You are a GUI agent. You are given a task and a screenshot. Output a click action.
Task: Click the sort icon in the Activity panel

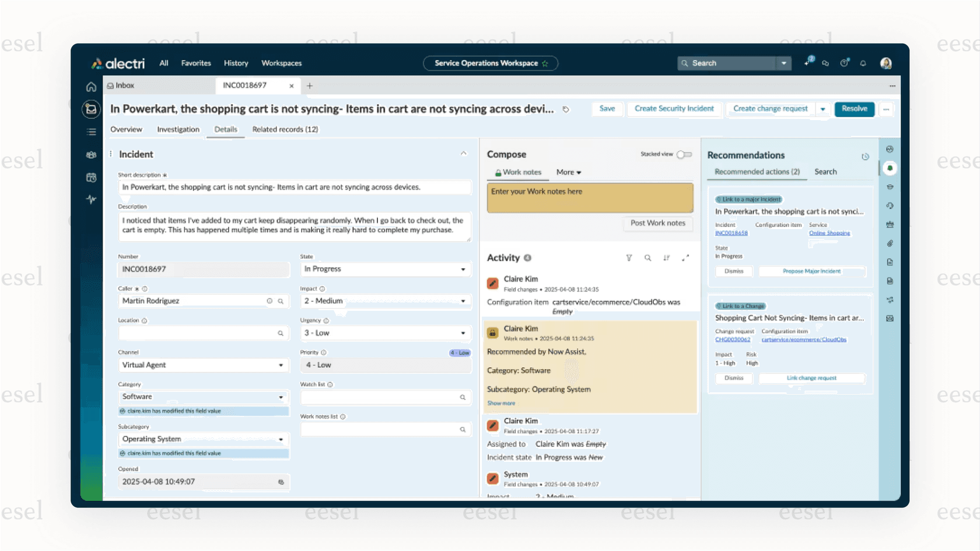pyautogui.click(x=666, y=257)
